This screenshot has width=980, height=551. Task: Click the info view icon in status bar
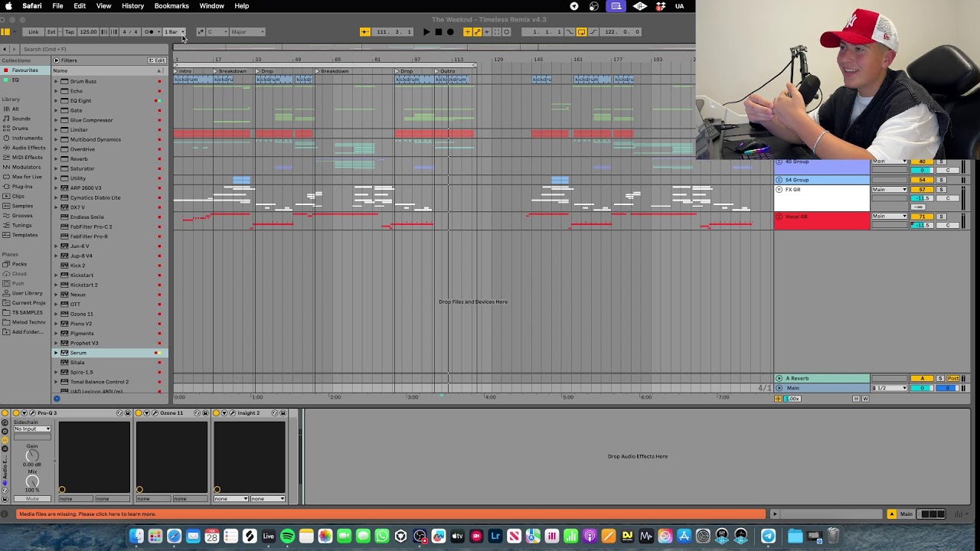click(x=5, y=514)
